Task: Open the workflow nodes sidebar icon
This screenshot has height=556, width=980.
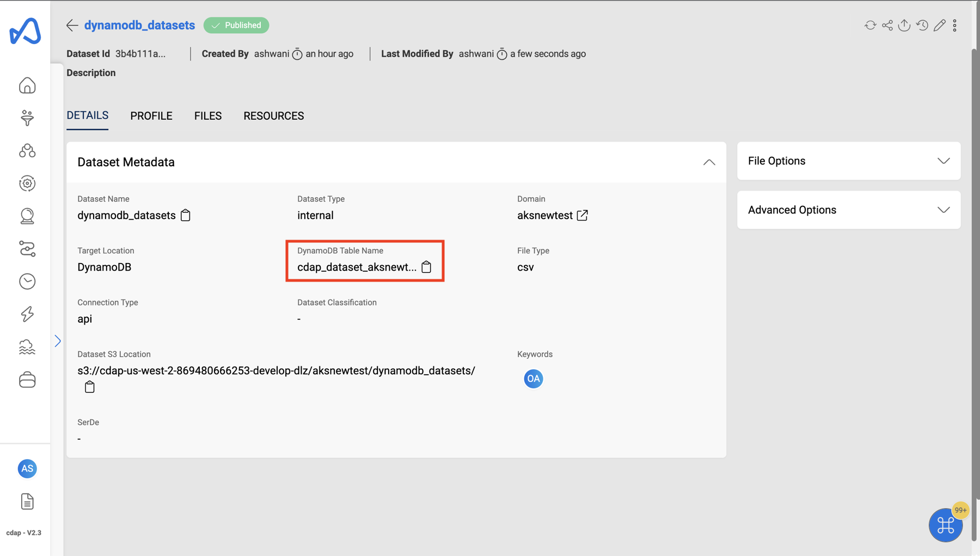Action: point(27,249)
